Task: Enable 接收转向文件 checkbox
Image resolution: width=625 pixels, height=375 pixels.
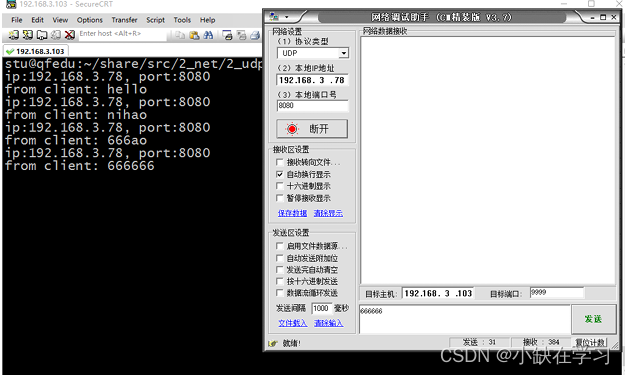Action: (279, 162)
